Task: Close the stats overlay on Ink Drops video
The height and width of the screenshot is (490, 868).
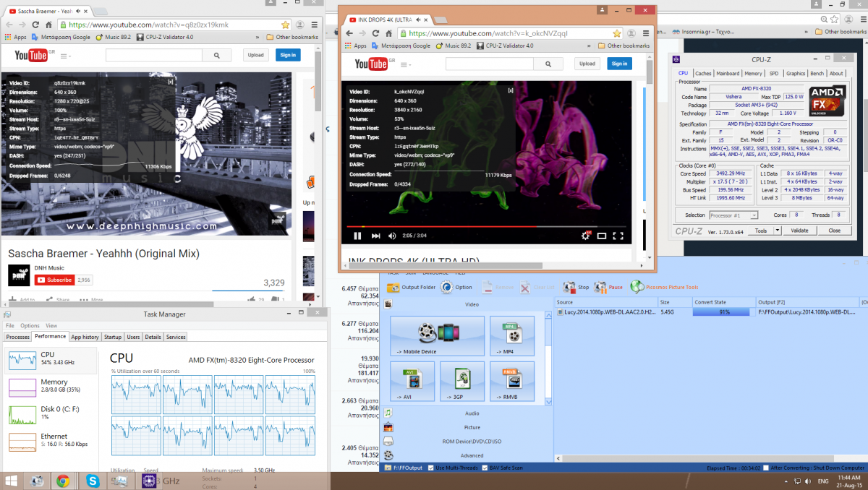Action: tap(511, 90)
